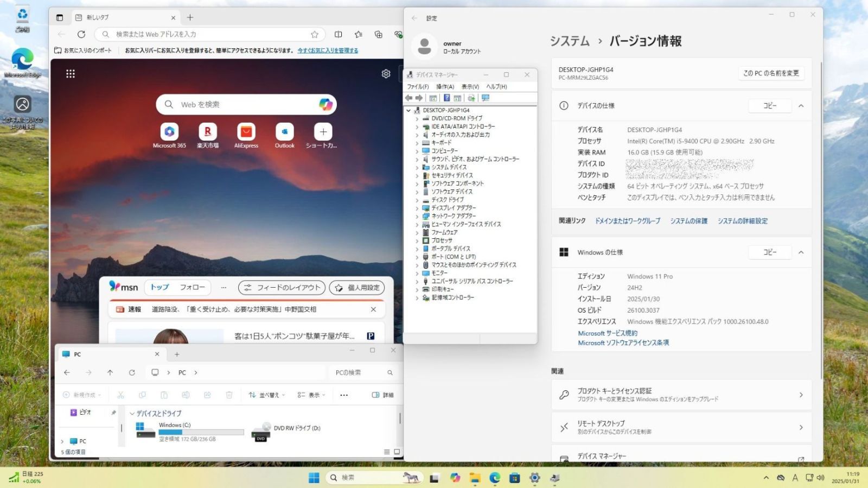Collapse Devices and Drives group in Explorer

pos(132,414)
